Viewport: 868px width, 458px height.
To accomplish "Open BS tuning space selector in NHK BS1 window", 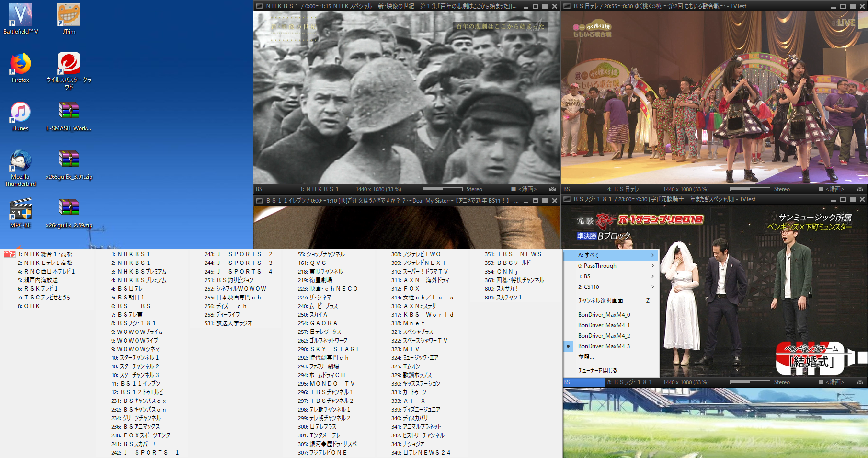I will point(259,189).
